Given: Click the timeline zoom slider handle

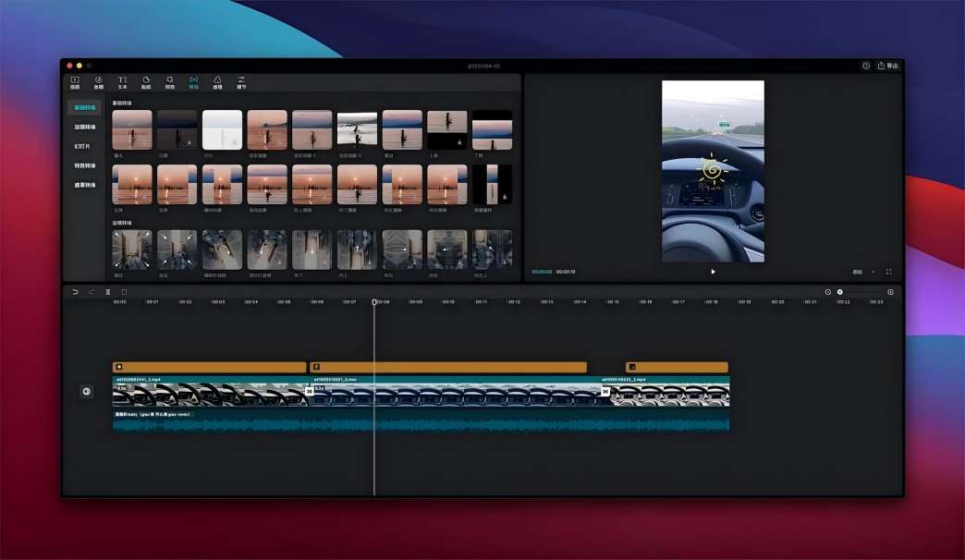Looking at the screenshot, I should tap(840, 292).
